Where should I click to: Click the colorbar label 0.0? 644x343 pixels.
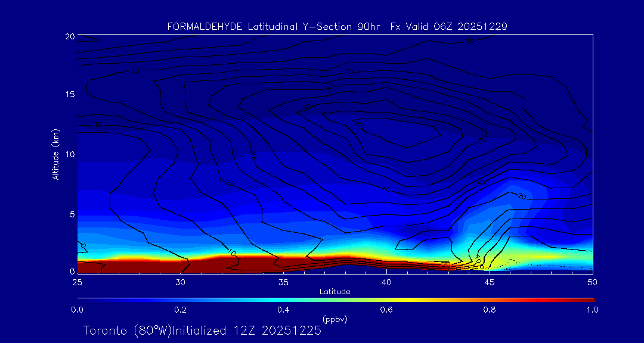[x=77, y=310]
